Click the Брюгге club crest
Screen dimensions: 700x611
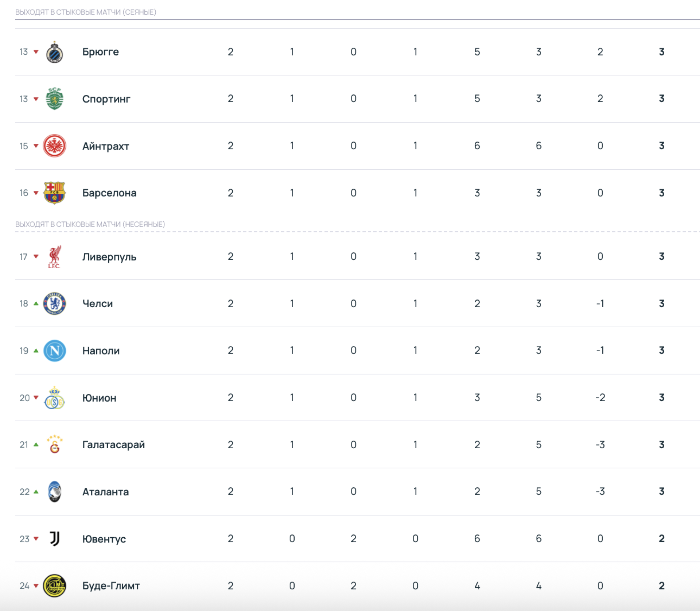(54, 52)
